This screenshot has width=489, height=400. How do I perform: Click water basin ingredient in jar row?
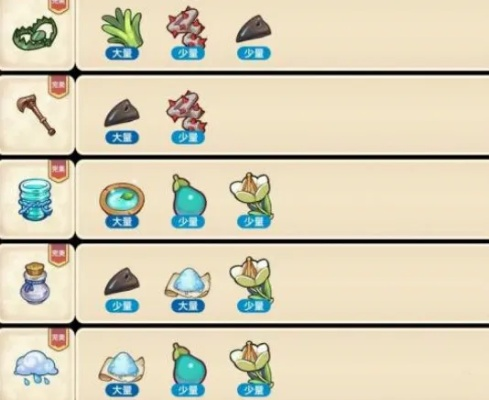click(x=122, y=199)
